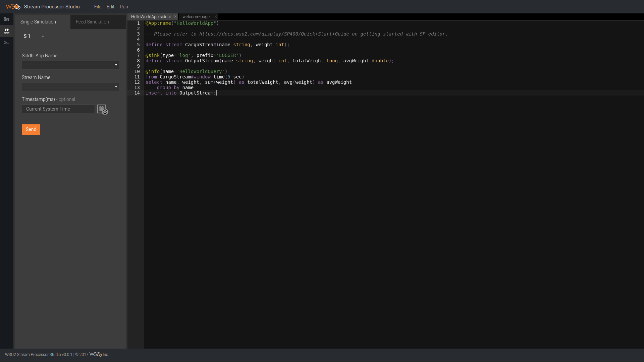Click '@App:name' annotation on line 1

click(158, 23)
